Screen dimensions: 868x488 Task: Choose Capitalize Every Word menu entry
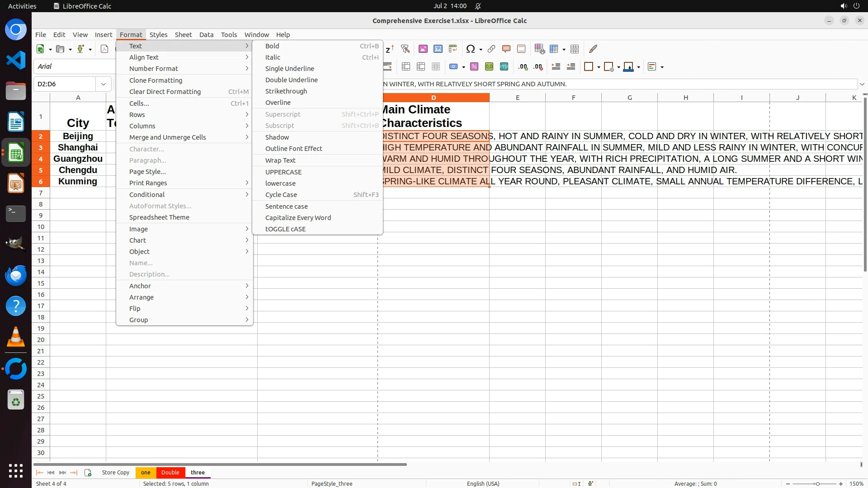298,218
